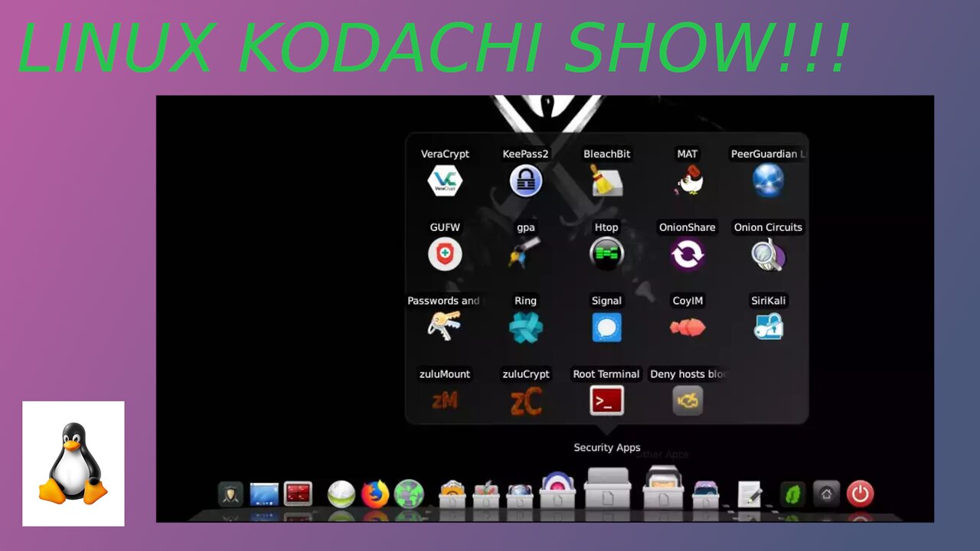Open PeerGuardian globe icon
The width and height of the screenshot is (980, 551).
point(768,181)
